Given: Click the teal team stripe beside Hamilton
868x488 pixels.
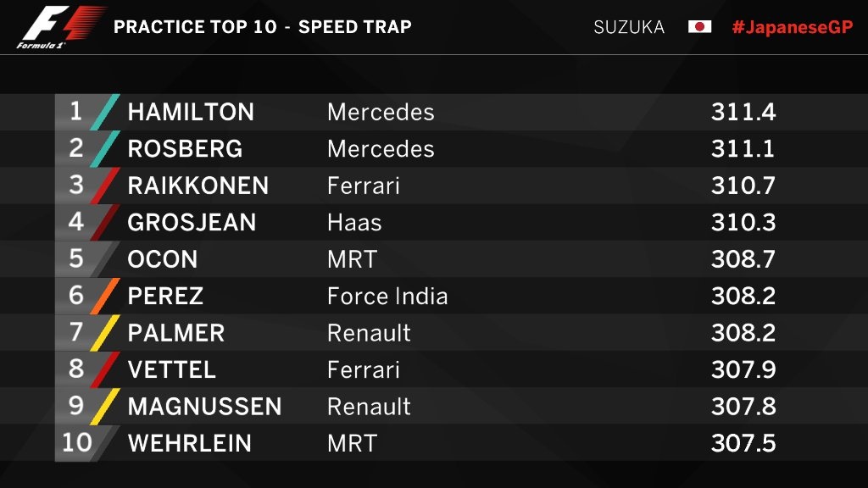Looking at the screenshot, I should point(107,112).
